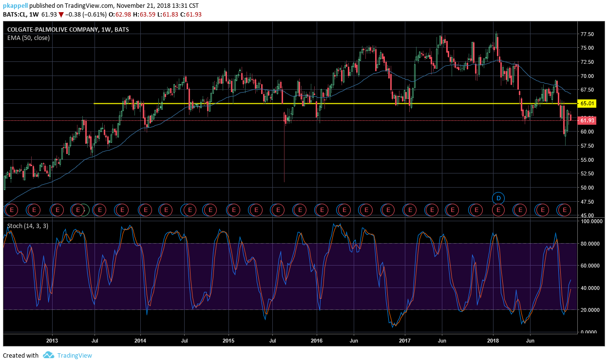This screenshot has width=608, height=364.
Task: Click the 50.00 price axis label
Action: coord(587,188)
